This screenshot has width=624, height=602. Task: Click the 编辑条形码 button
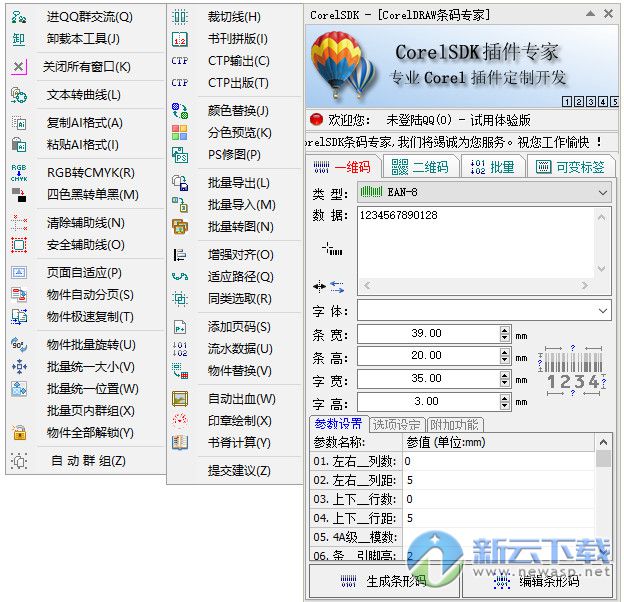537,581
